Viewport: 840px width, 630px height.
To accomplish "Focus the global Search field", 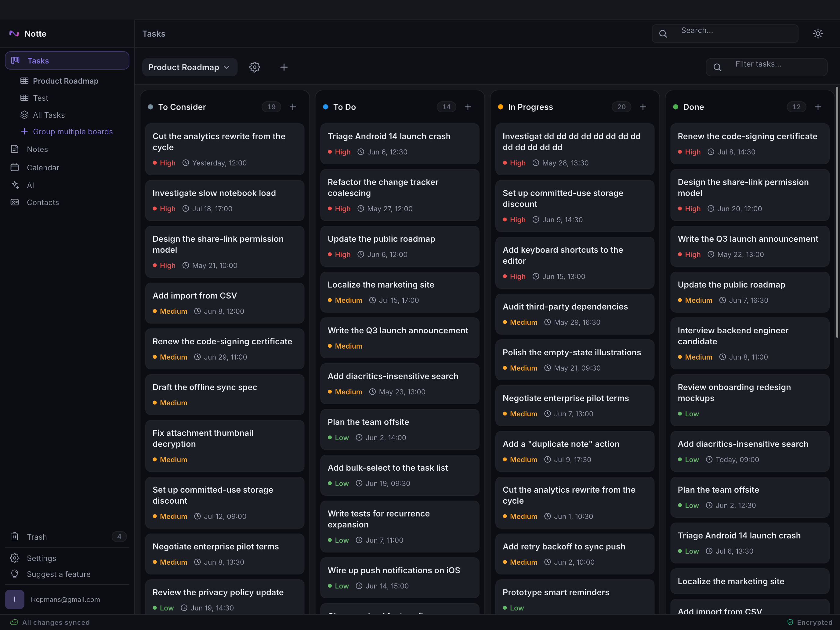I will click(x=725, y=33).
